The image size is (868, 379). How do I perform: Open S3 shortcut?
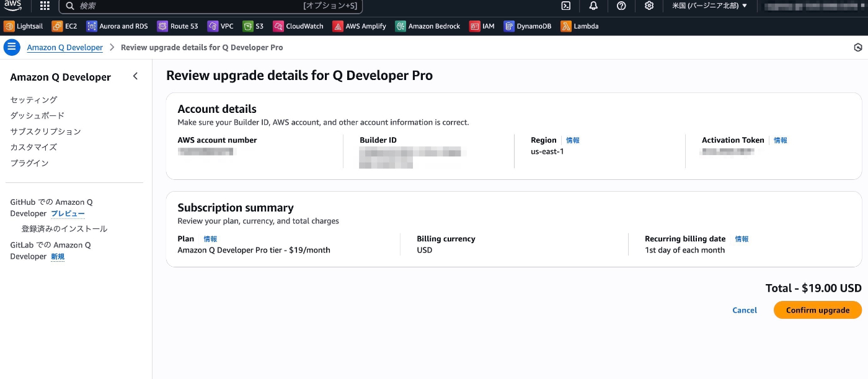[x=253, y=26]
